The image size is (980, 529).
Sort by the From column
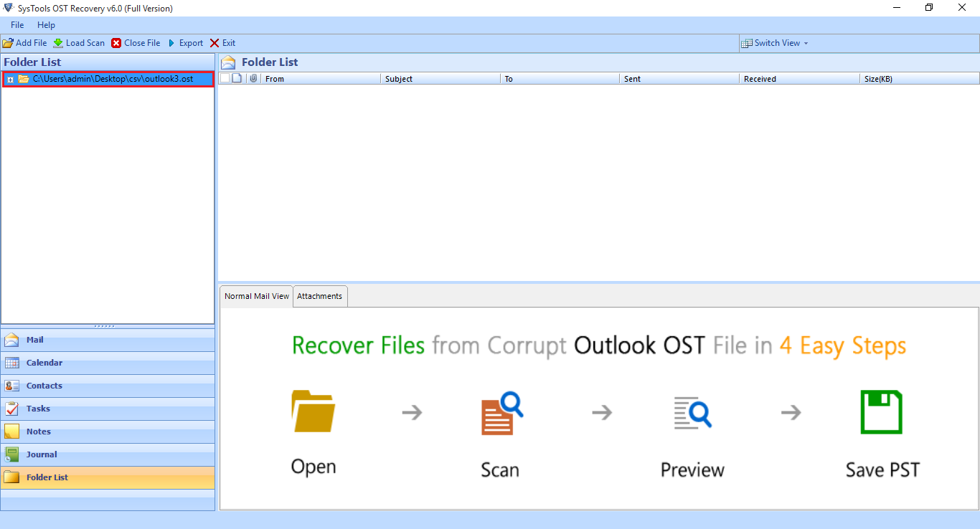coord(320,79)
